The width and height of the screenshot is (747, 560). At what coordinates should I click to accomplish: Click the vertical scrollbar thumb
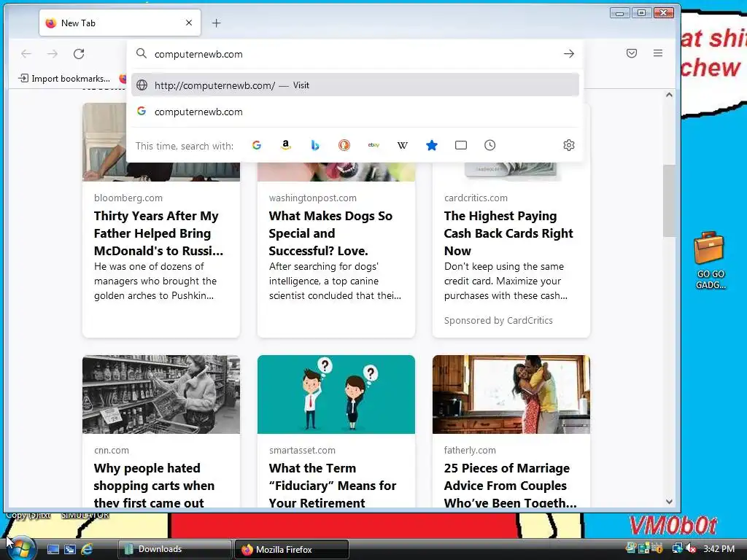(670, 200)
